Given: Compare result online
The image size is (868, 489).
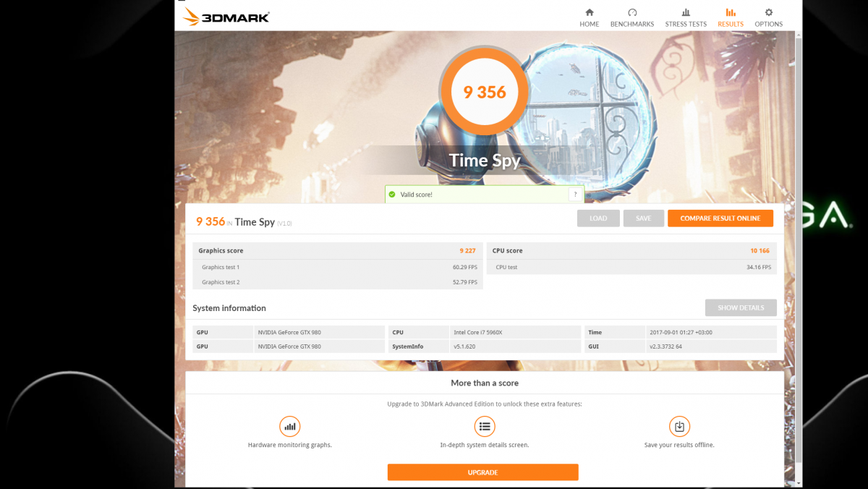Looking at the screenshot, I should [720, 218].
